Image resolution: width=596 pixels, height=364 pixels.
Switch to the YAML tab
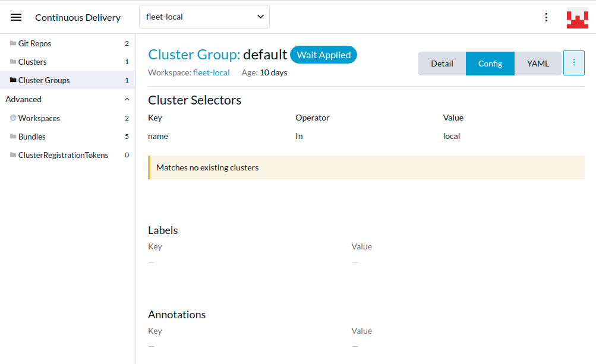[x=538, y=63]
